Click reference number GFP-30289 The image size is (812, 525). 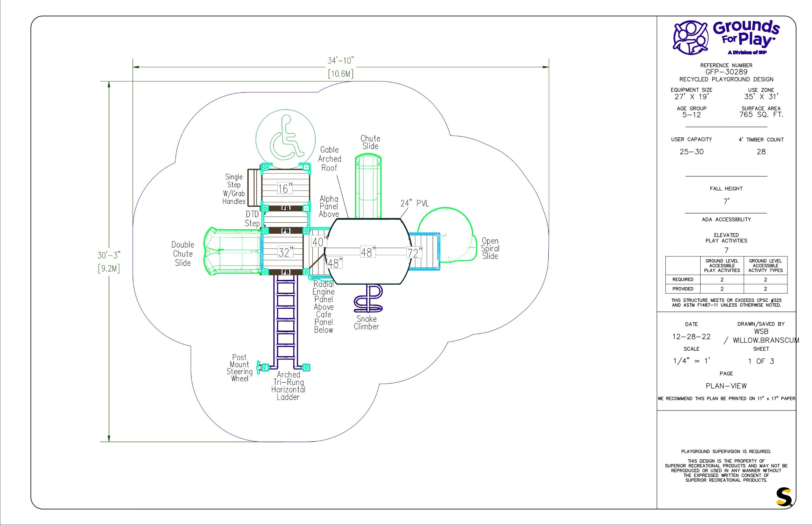coord(726,72)
